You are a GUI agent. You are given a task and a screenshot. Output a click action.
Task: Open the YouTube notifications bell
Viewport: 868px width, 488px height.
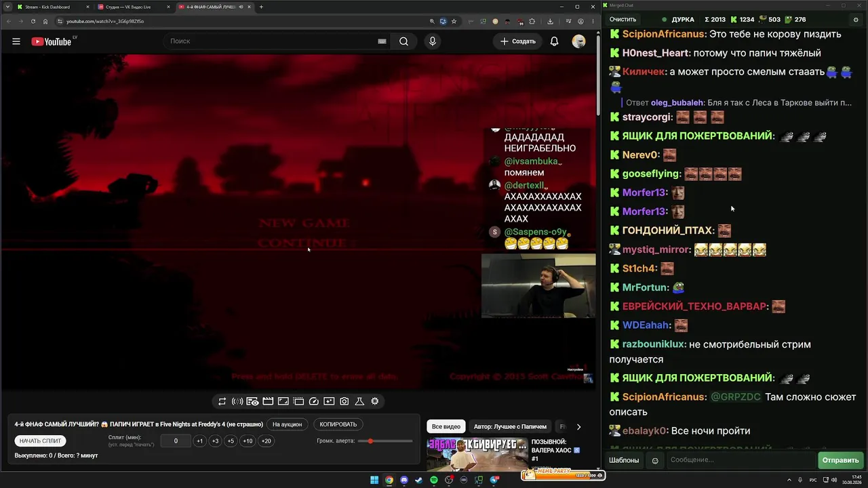click(554, 41)
